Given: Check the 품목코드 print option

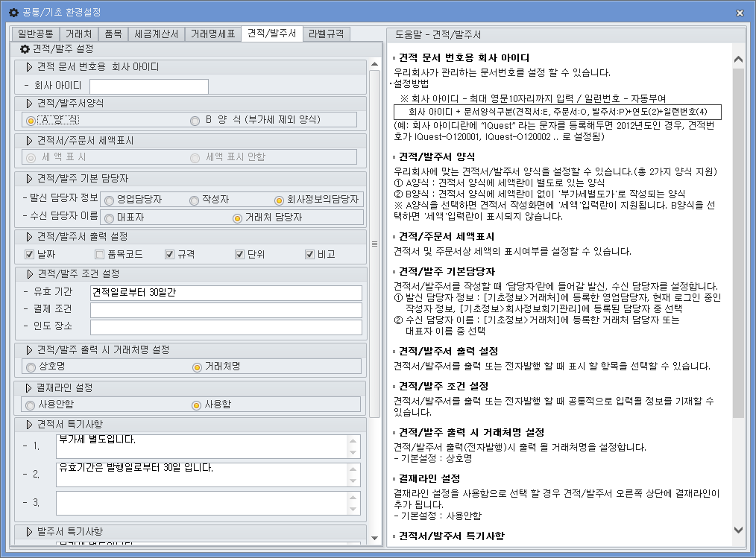Looking at the screenshot, I should [x=99, y=255].
